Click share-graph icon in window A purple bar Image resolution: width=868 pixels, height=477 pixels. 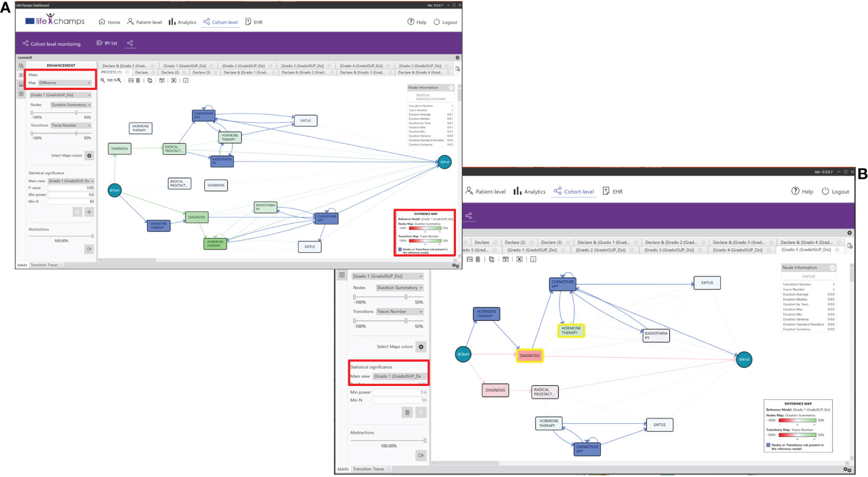[130, 43]
